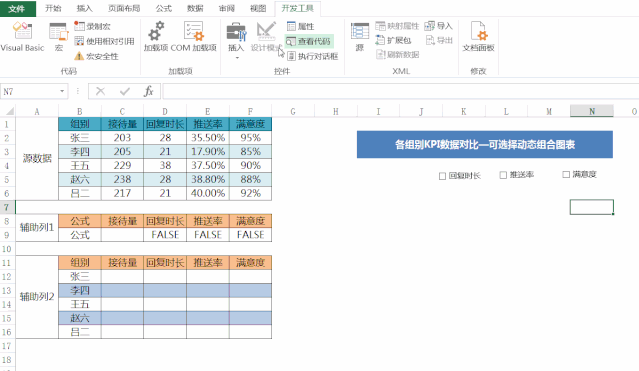Open Macro Security (宏安全性) settings
This screenshot has width=639, height=371.
96,56
